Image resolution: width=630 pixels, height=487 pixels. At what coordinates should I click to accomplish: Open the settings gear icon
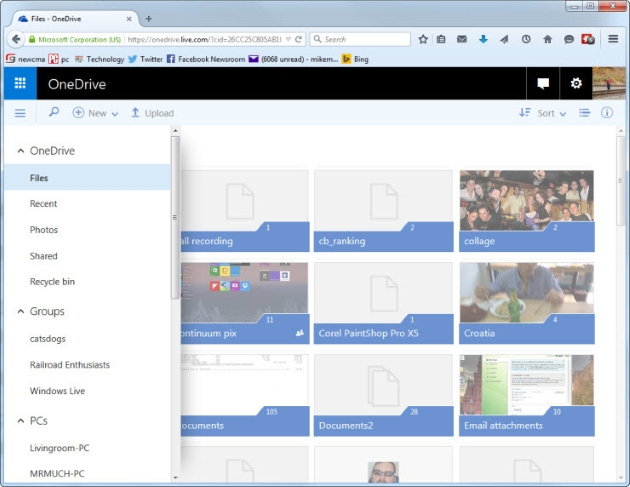[x=576, y=83]
